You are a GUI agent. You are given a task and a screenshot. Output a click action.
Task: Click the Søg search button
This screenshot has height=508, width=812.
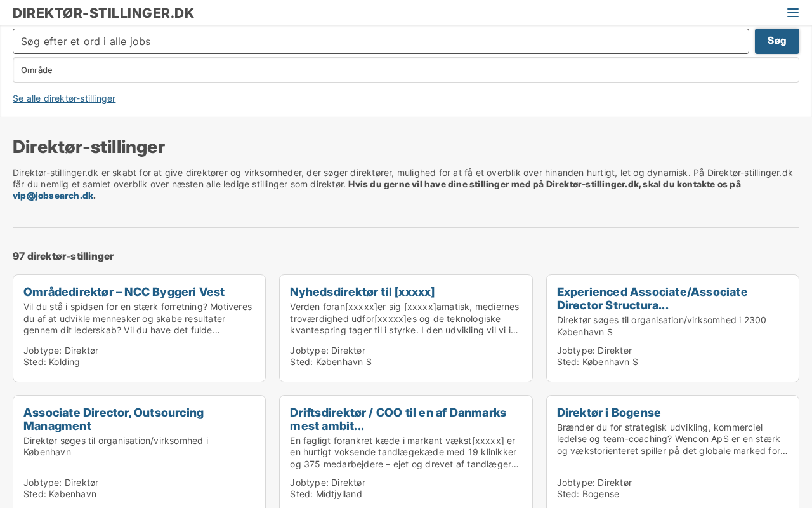[776, 41]
